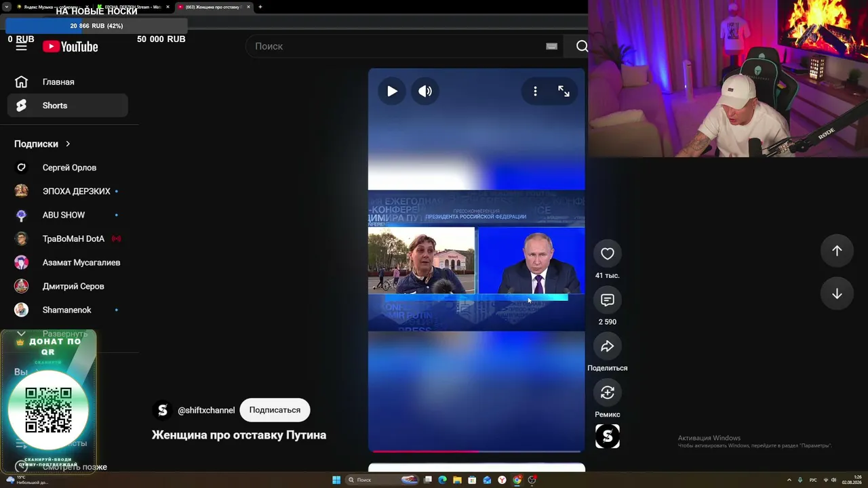Launch Microsoft Edge from the taskbar
The width and height of the screenshot is (868, 488).
tap(443, 480)
